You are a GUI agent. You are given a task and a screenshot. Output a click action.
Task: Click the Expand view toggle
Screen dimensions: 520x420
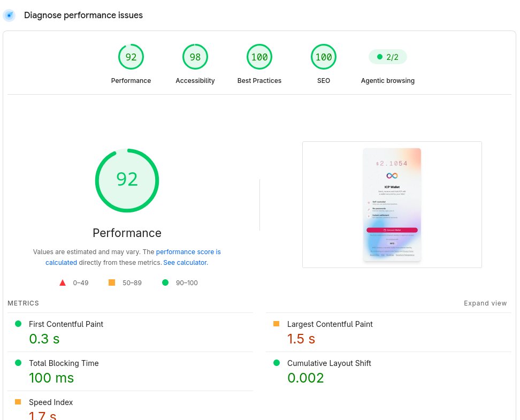485,303
